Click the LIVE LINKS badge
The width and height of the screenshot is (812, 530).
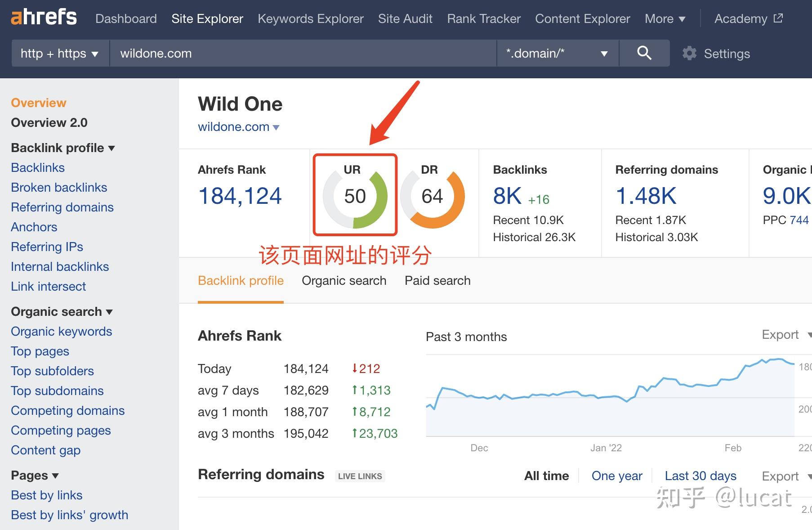pos(360,476)
